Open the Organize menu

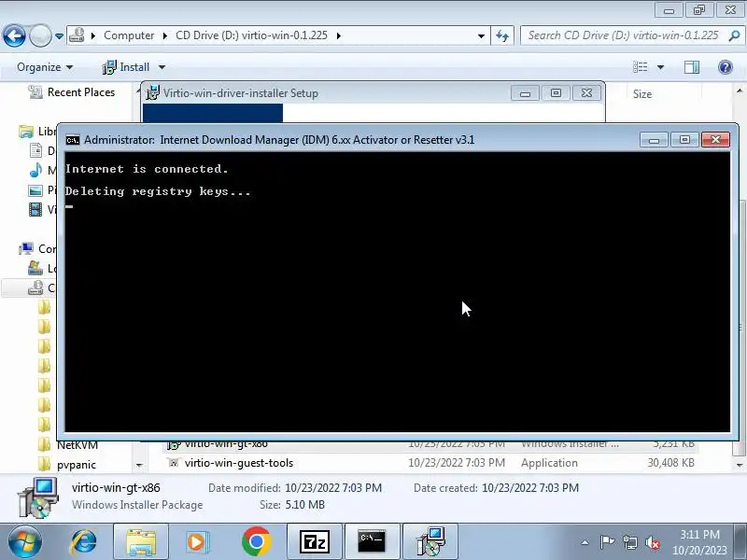pyautogui.click(x=45, y=67)
